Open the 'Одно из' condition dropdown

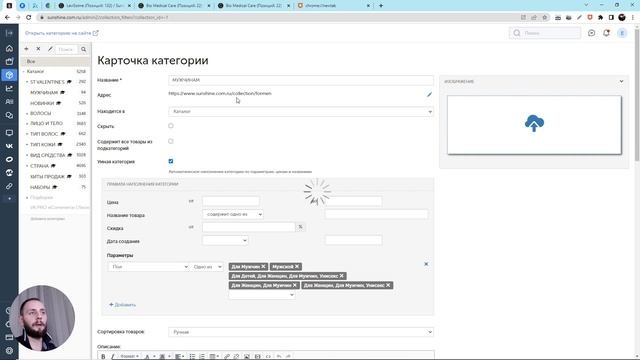point(207,267)
